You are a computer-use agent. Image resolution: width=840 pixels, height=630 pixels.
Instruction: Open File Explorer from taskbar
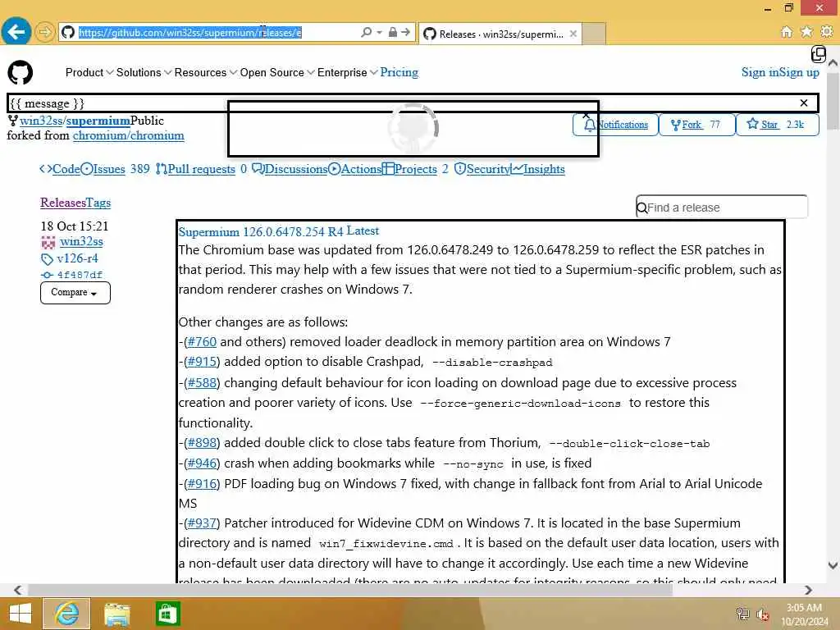click(x=117, y=614)
